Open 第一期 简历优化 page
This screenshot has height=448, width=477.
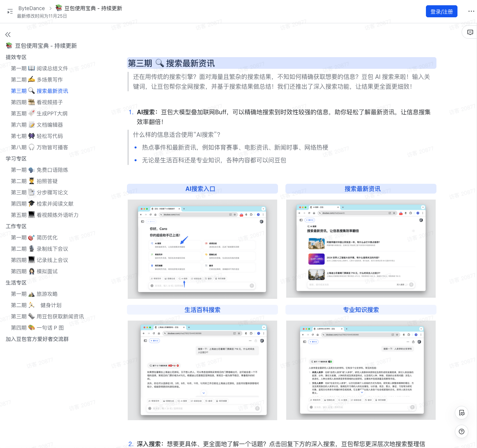[34, 238]
